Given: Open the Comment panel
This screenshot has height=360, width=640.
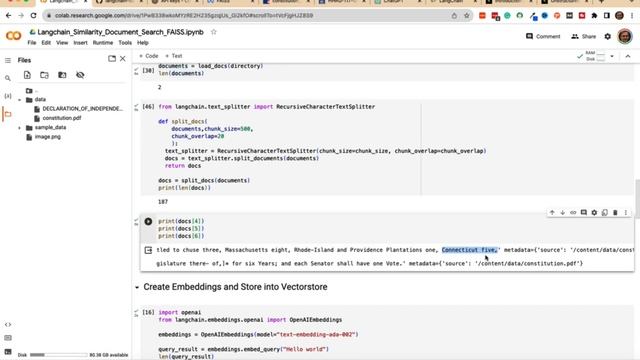Looking at the screenshot, I should 543,36.
